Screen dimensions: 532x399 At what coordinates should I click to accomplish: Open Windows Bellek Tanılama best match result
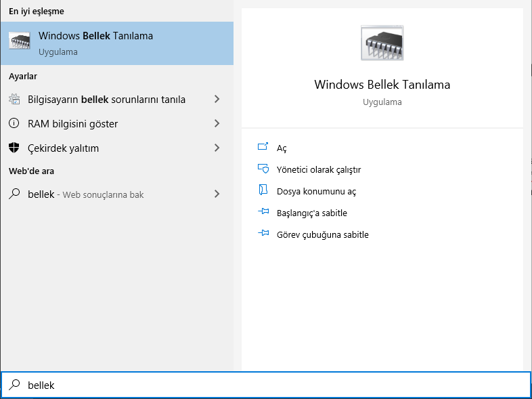point(117,43)
